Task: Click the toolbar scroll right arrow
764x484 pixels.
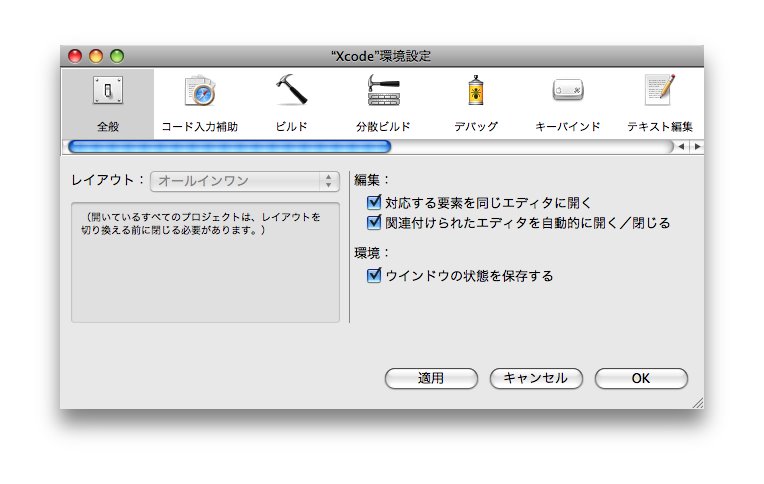Action: click(697, 146)
